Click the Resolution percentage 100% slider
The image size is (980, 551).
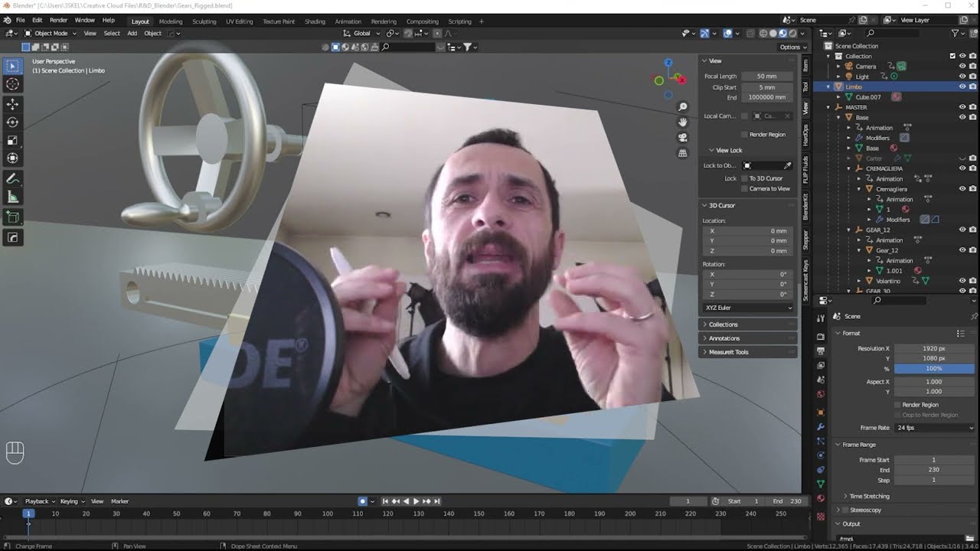pos(933,368)
